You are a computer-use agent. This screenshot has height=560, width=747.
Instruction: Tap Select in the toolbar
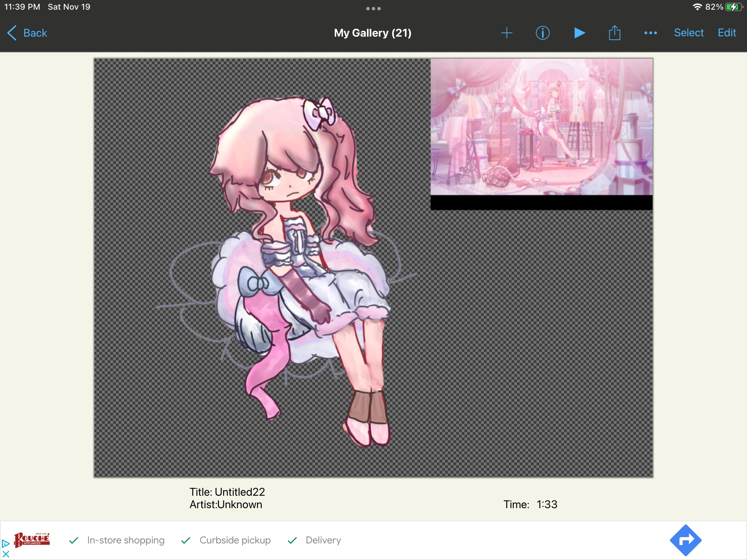point(689,33)
